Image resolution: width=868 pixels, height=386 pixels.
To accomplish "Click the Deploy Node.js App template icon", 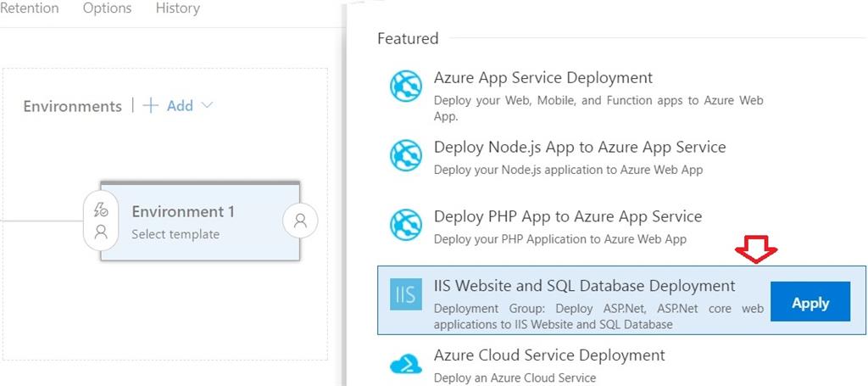I will 405,156.
